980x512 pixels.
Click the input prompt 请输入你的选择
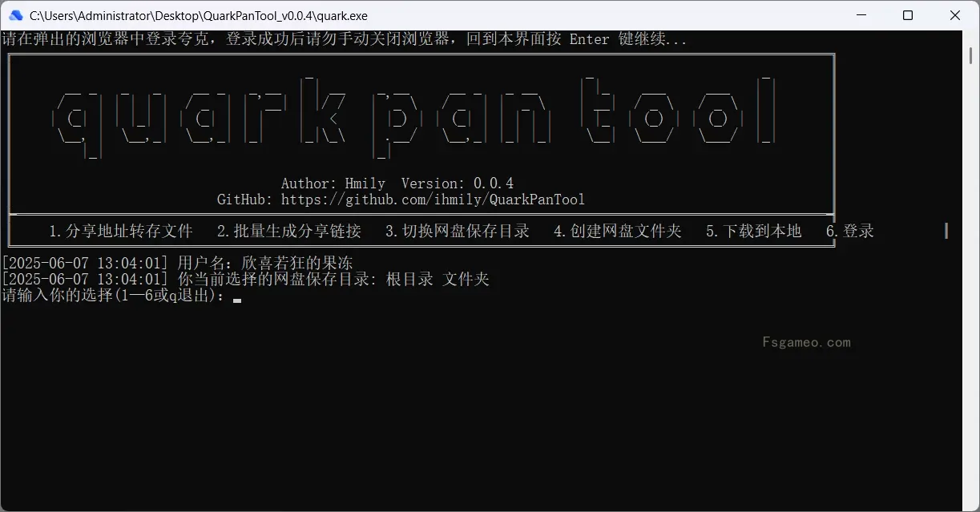(x=113, y=296)
